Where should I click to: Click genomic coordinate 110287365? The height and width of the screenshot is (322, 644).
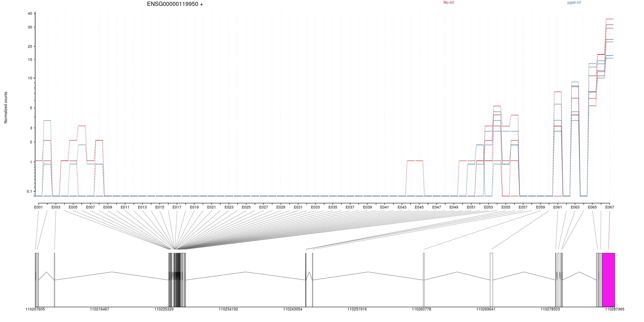pyautogui.click(x=615, y=309)
